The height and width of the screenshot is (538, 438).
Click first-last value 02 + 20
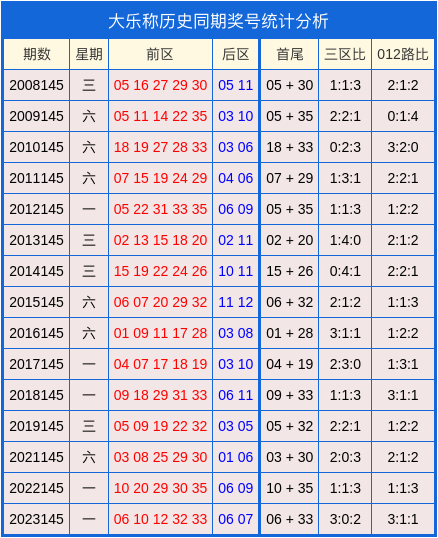290,240
